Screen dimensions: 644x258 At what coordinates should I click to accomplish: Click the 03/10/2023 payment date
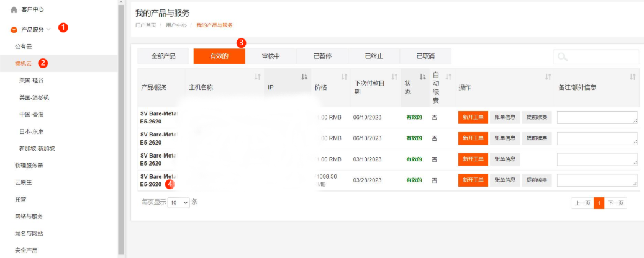367,159
